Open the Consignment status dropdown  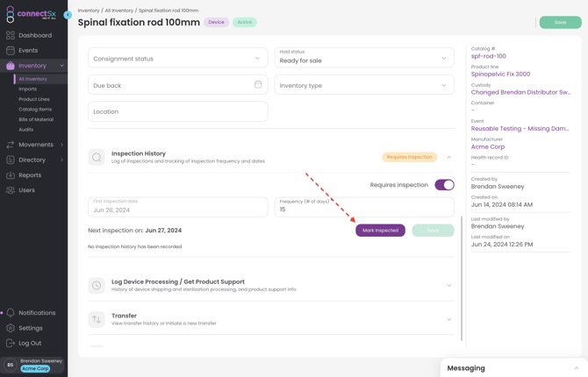pyautogui.click(x=177, y=59)
